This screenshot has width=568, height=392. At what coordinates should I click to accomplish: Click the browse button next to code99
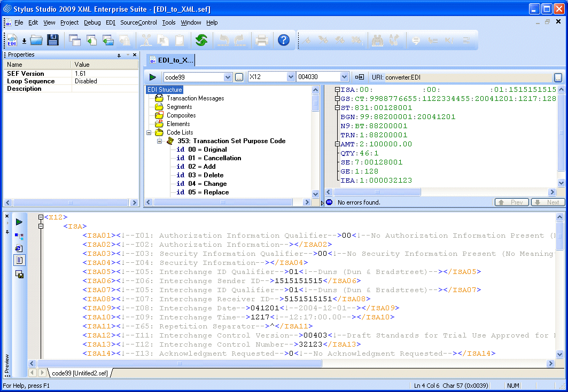tap(239, 77)
